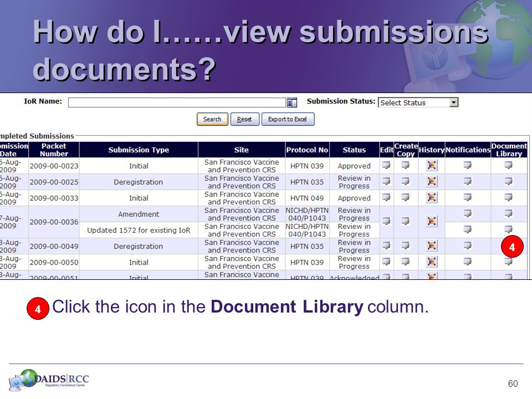Select packet number 2009-00-0033 cell
Screen dimensions: 532x399
(x=54, y=198)
